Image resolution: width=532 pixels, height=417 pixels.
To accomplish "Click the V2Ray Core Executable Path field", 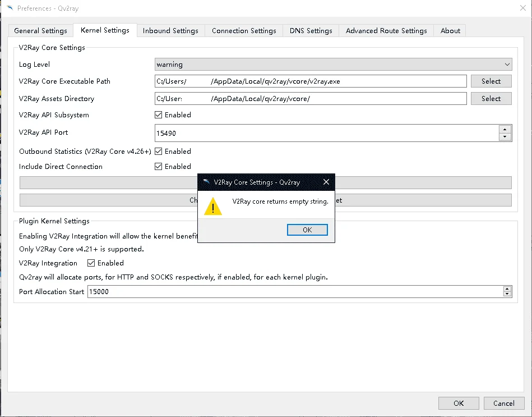I will point(311,81).
